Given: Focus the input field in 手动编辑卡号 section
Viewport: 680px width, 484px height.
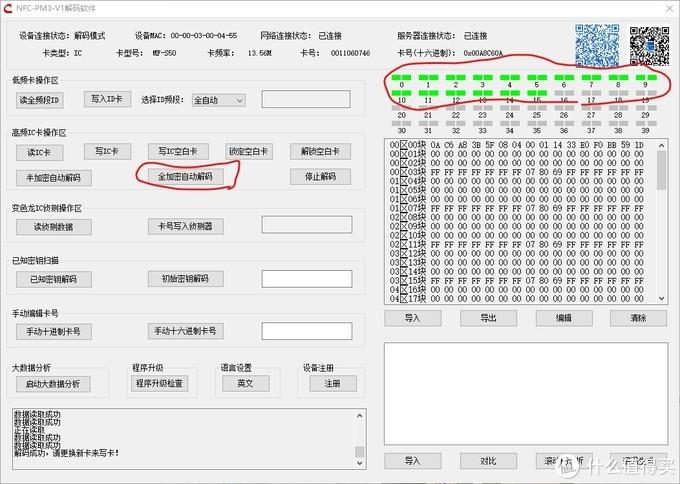Looking at the screenshot, I should (x=307, y=331).
